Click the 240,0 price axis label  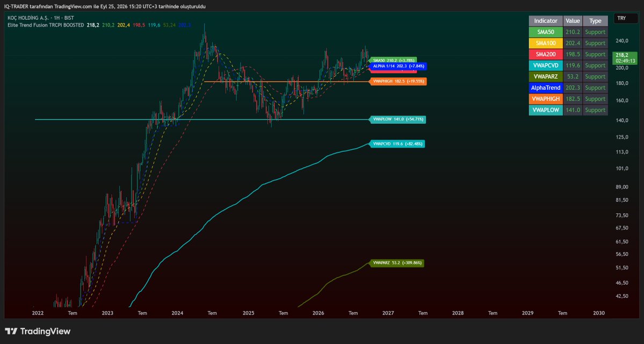coord(623,41)
